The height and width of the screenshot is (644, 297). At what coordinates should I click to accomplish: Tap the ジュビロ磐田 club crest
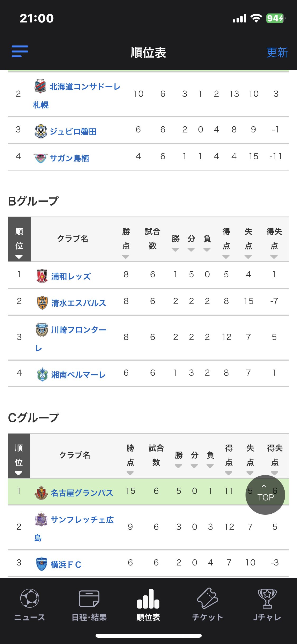click(x=41, y=131)
